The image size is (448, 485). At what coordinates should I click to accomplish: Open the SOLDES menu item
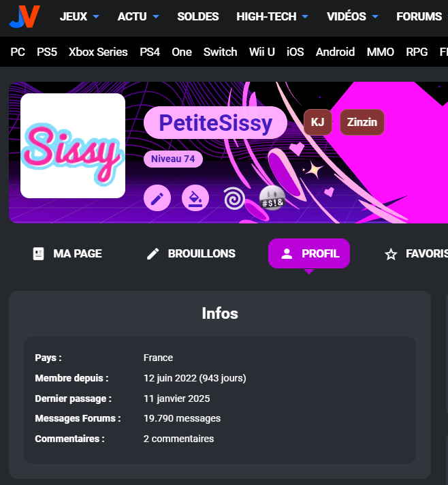198,16
